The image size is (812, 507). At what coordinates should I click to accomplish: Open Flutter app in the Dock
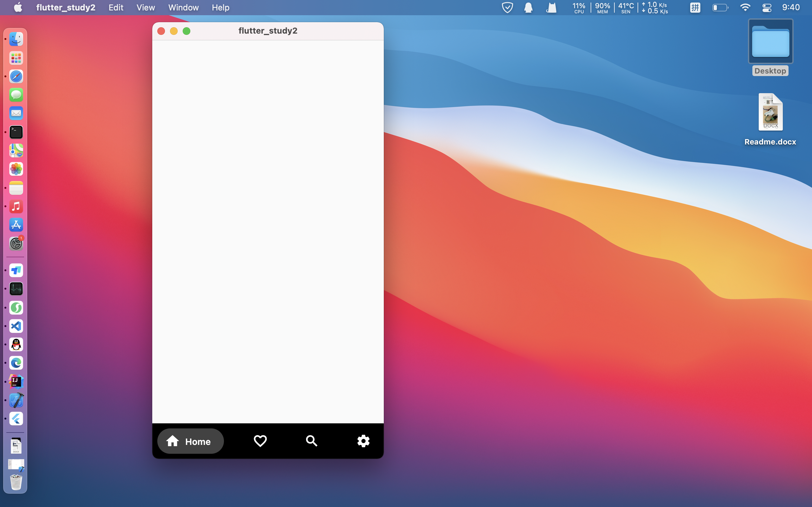pyautogui.click(x=16, y=419)
